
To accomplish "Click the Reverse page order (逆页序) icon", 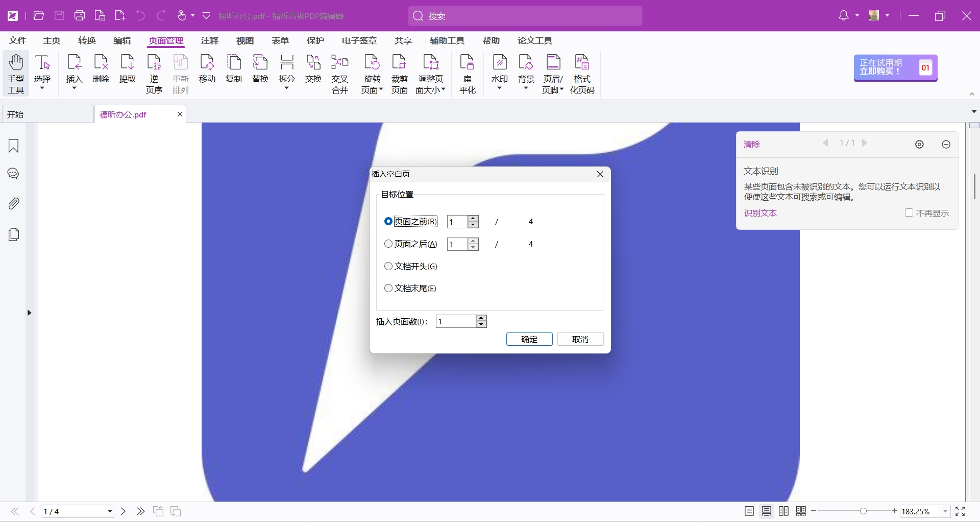I will coord(154,74).
